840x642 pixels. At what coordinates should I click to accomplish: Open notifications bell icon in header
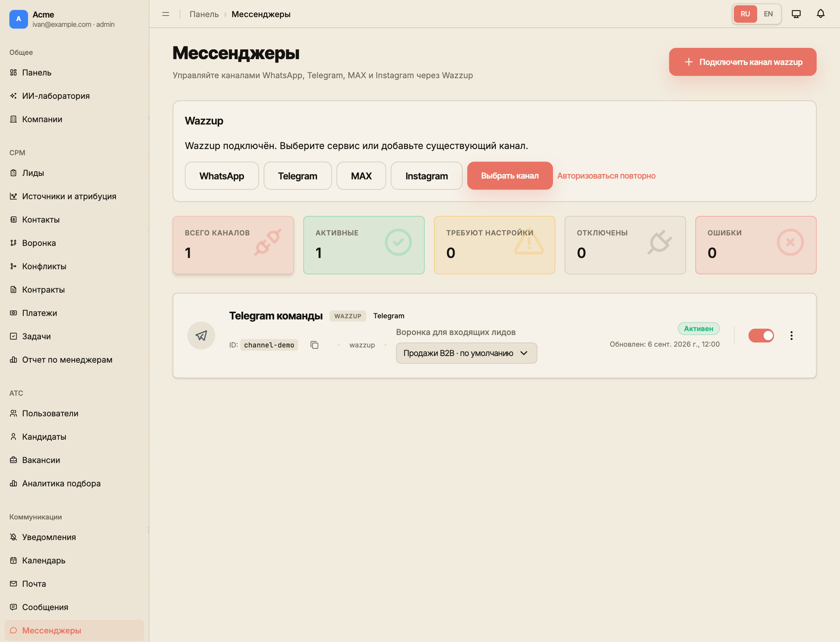821,14
